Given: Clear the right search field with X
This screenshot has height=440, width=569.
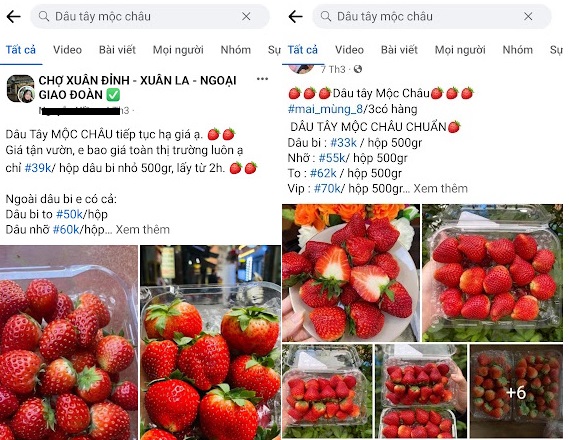Looking at the screenshot, I should coord(528,16).
